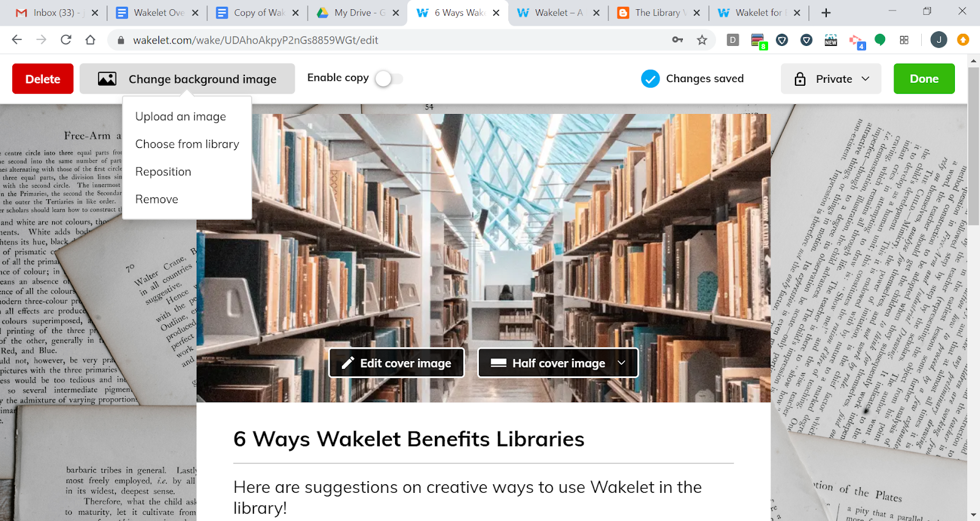
Task: Choose Reposition from the background menu
Action: tap(164, 172)
